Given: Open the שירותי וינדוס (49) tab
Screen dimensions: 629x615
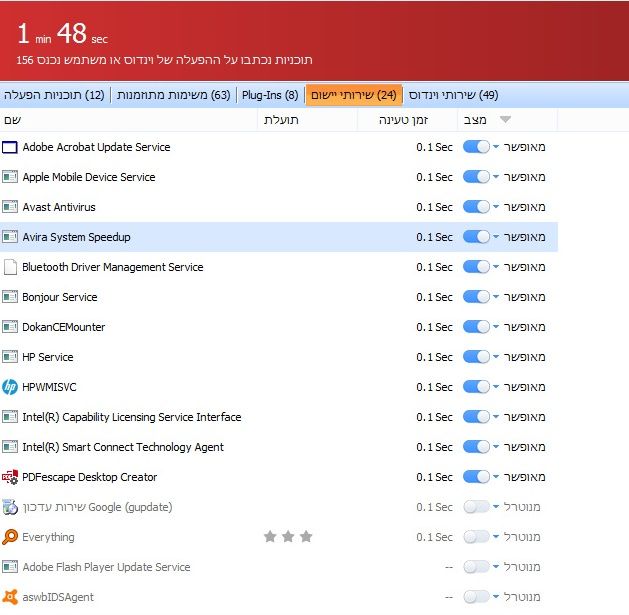Looking at the screenshot, I should click(x=454, y=95).
